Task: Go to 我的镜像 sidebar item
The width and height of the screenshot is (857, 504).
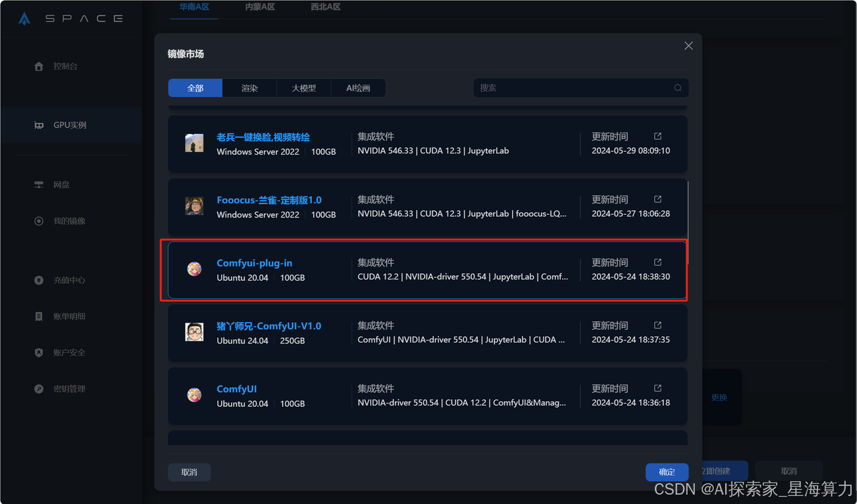Action: click(70, 221)
